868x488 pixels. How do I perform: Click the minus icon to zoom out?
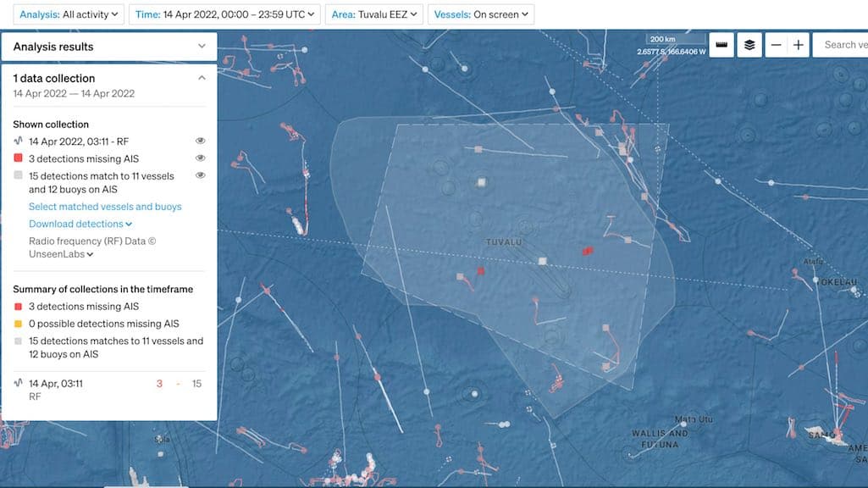click(x=776, y=44)
